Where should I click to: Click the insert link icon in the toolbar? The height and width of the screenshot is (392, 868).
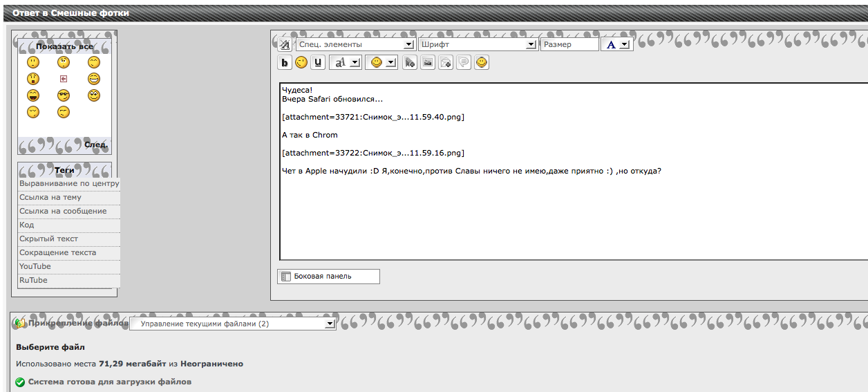click(x=410, y=63)
